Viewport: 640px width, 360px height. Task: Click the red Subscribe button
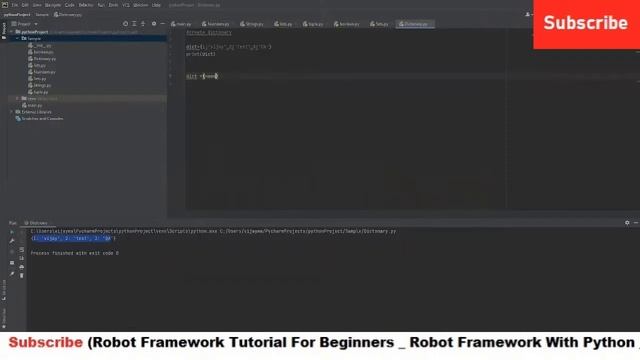[x=586, y=24]
